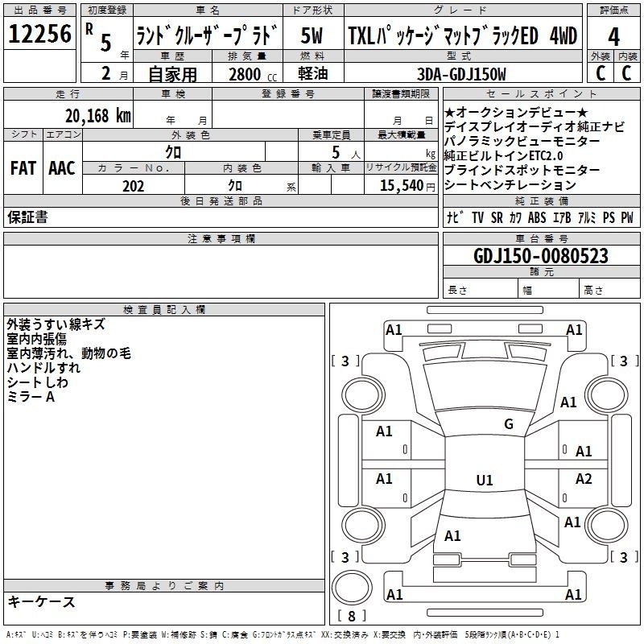Click the G windshield damage mark
Image resolution: width=644 pixels, height=644 pixels.
508,424
